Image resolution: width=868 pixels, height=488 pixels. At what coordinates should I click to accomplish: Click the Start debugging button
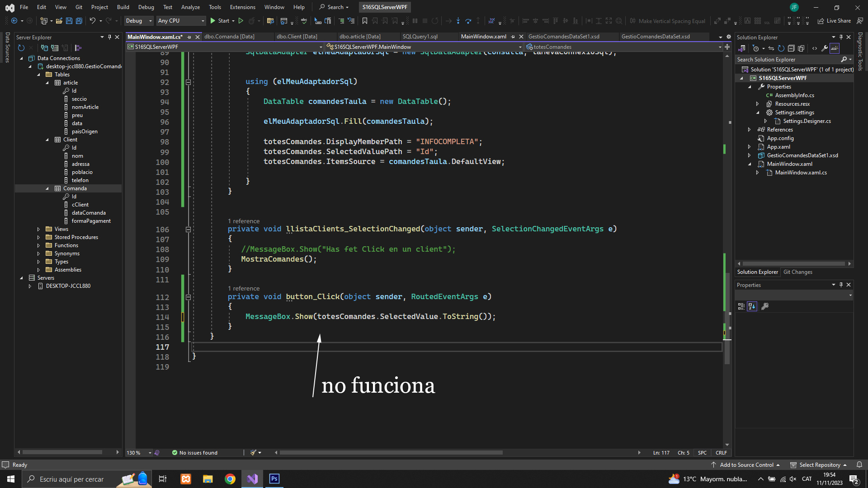click(220, 21)
